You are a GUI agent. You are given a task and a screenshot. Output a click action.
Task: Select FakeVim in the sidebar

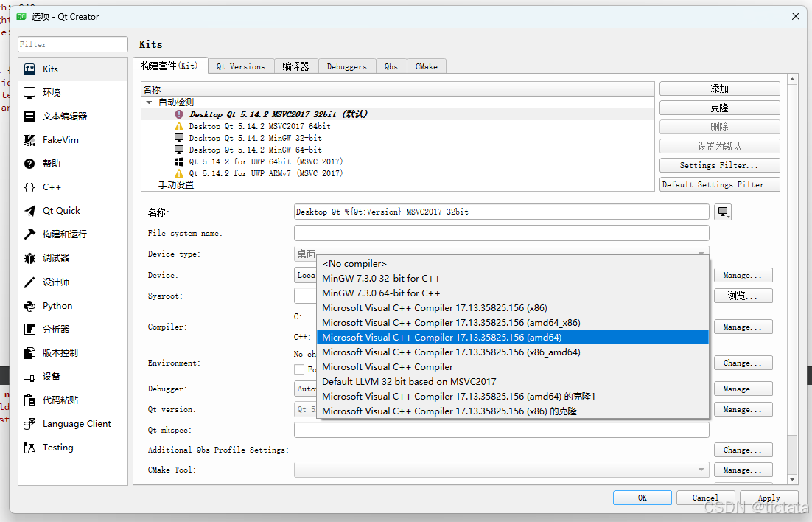[x=57, y=139]
